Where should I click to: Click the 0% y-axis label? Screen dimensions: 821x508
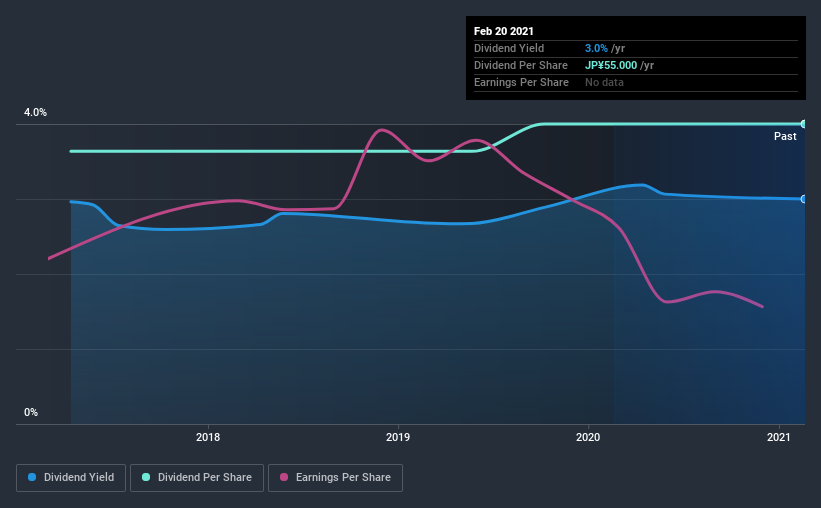pyautogui.click(x=31, y=413)
